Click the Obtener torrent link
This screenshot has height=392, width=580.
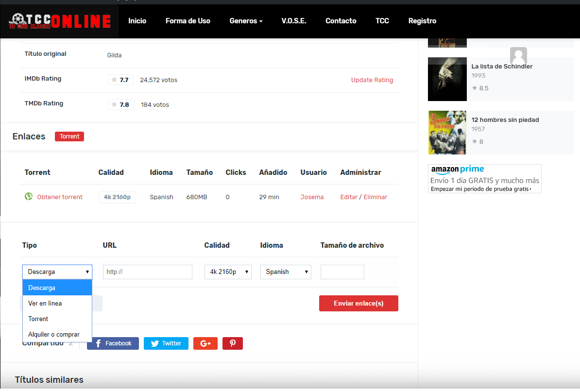point(60,197)
